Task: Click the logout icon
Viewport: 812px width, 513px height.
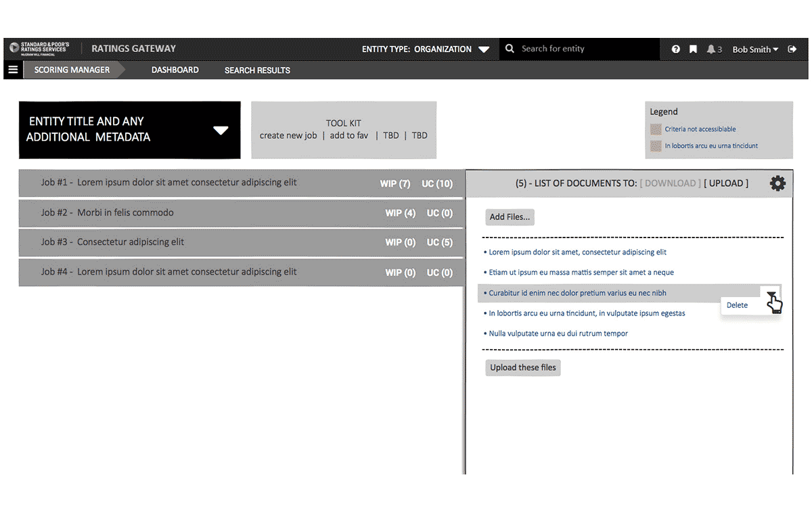Action: point(792,49)
